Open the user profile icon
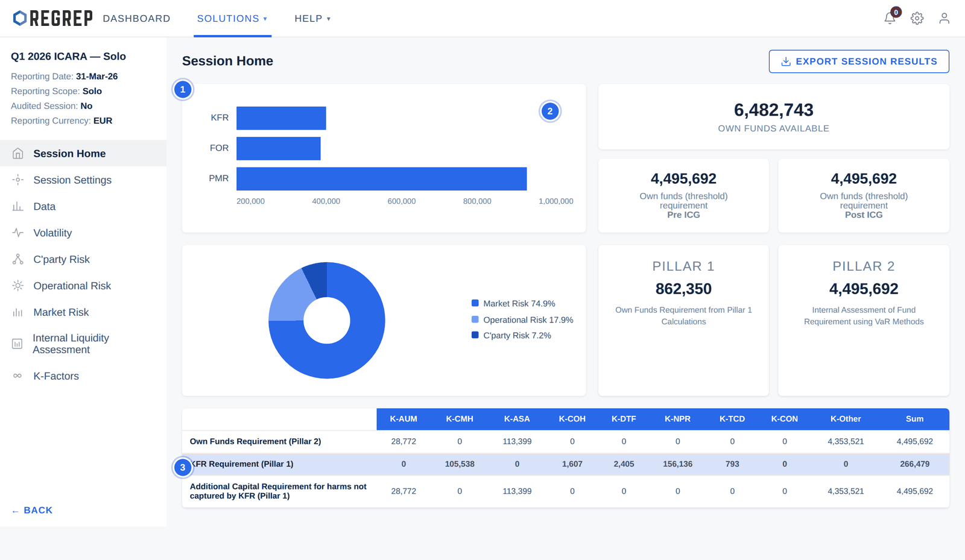Viewport: 965px width, 560px height. point(944,18)
